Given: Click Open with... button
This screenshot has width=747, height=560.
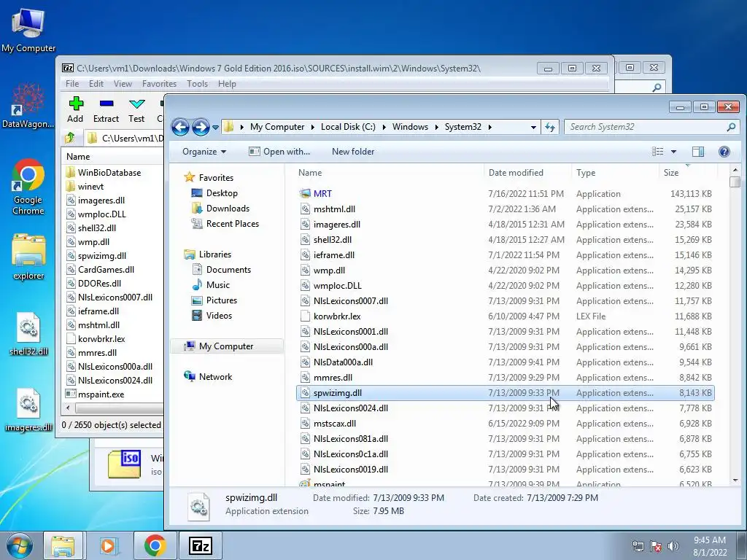Looking at the screenshot, I should tap(279, 152).
